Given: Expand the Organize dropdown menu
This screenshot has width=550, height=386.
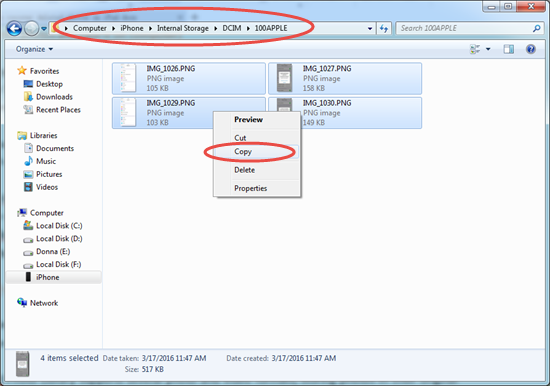Looking at the screenshot, I should tap(34, 49).
